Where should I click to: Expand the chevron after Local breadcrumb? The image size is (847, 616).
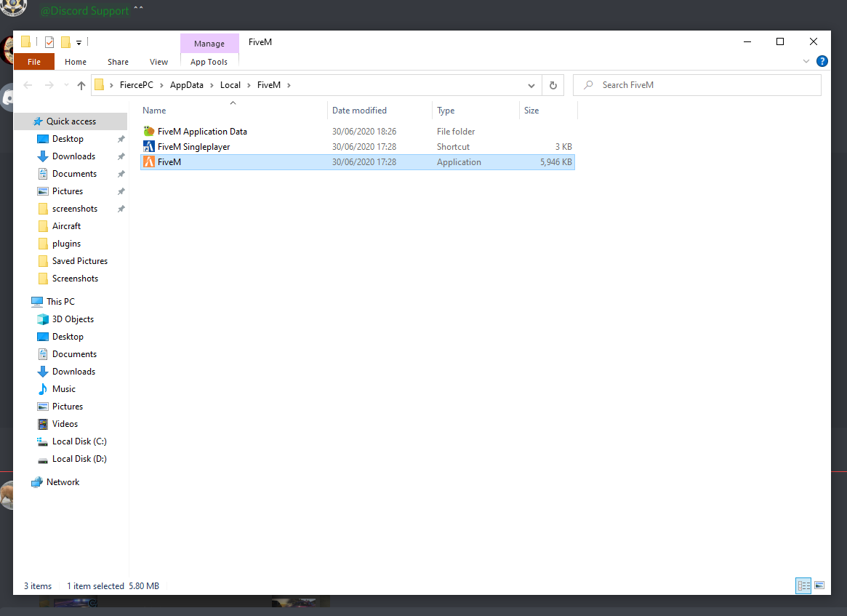[x=249, y=85]
